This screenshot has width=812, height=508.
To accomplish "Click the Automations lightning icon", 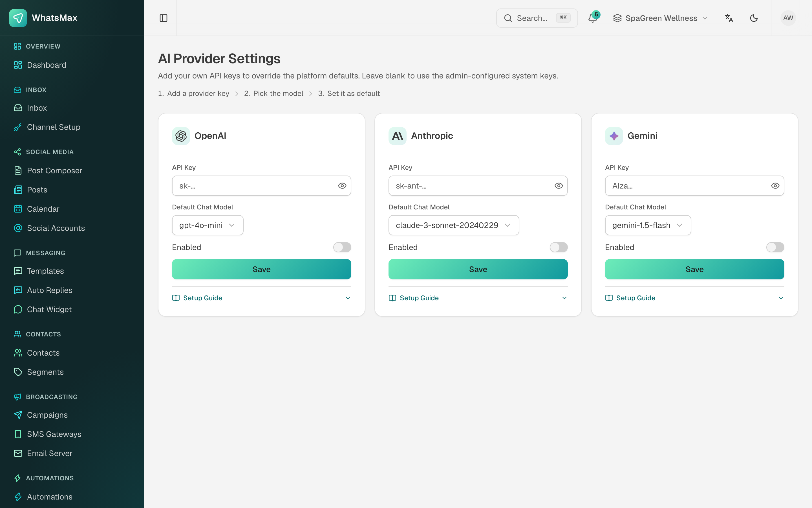I will click(18, 497).
